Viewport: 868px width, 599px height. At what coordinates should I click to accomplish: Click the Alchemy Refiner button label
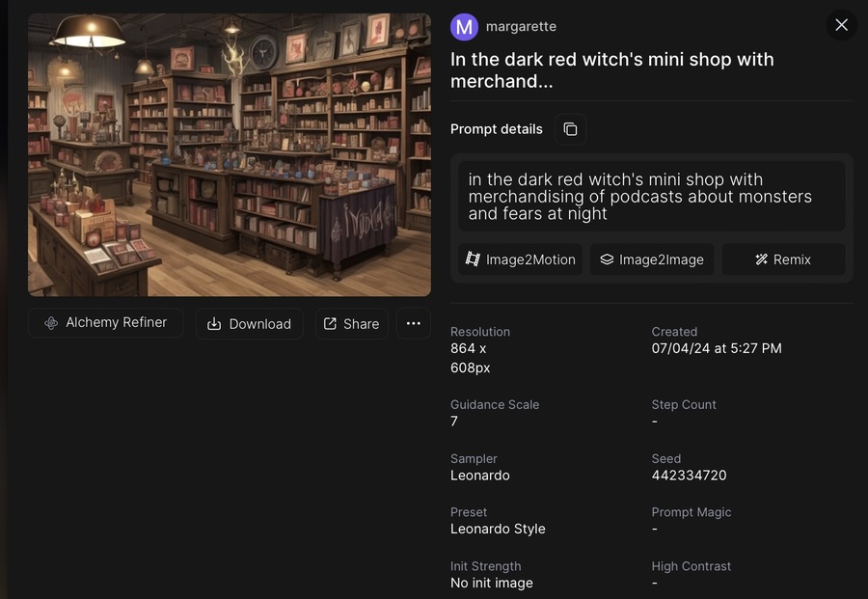(x=117, y=322)
